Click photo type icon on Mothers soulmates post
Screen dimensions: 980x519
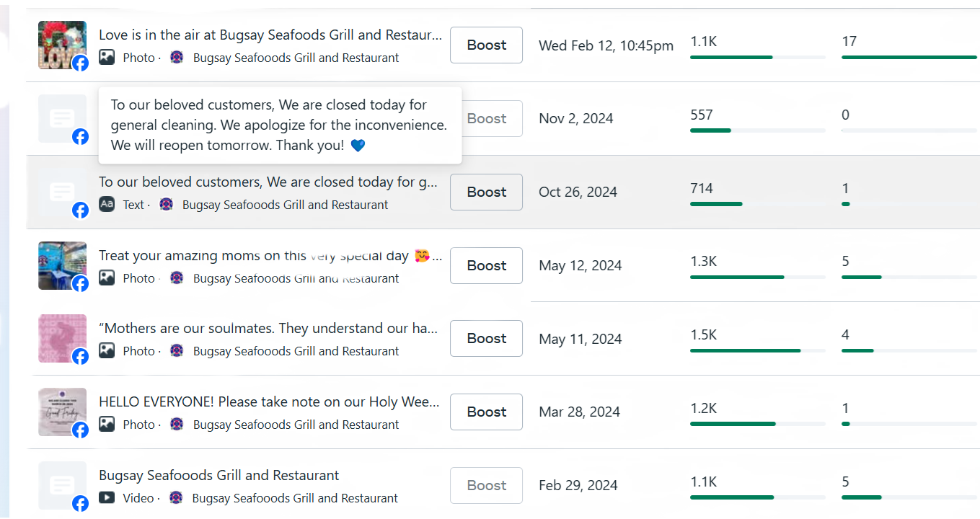[107, 351]
